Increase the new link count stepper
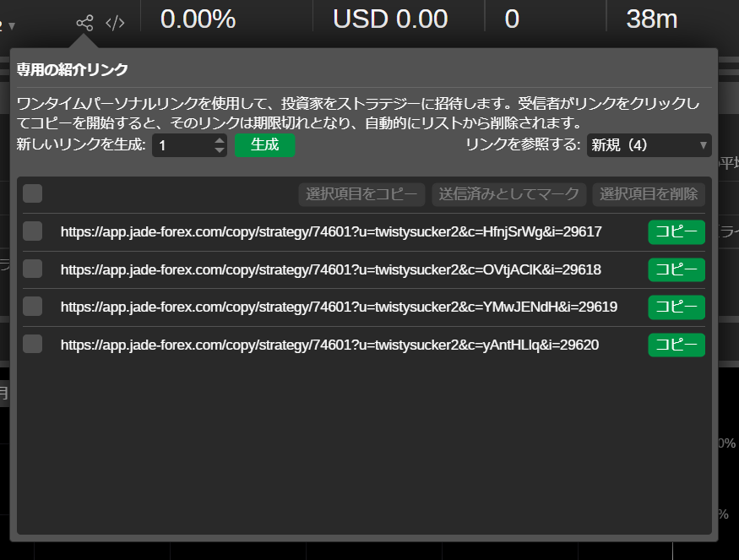The height and width of the screenshot is (560, 739). pos(220,140)
